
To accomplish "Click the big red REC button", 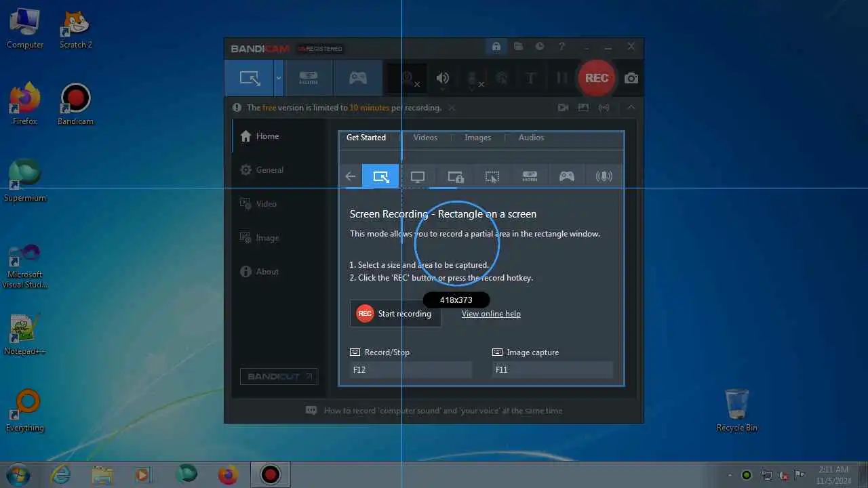I will (597, 78).
